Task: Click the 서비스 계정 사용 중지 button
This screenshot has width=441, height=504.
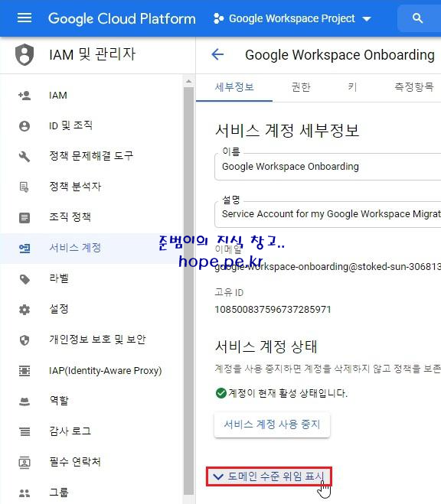Action: tap(272, 424)
